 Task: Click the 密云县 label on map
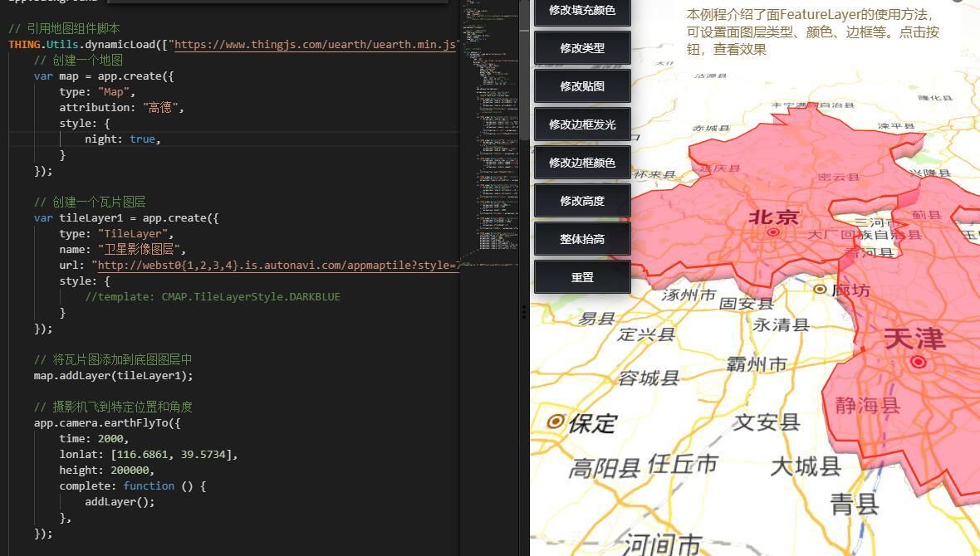(x=838, y=177)
